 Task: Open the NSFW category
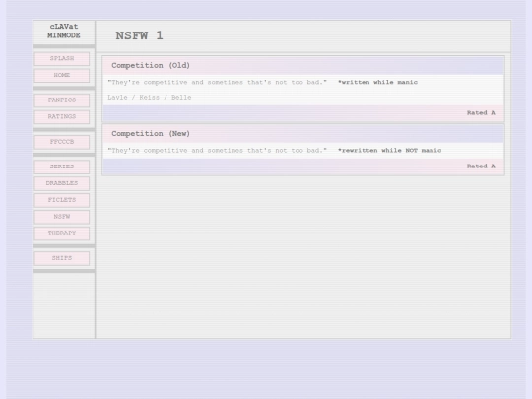pos(62,217)
